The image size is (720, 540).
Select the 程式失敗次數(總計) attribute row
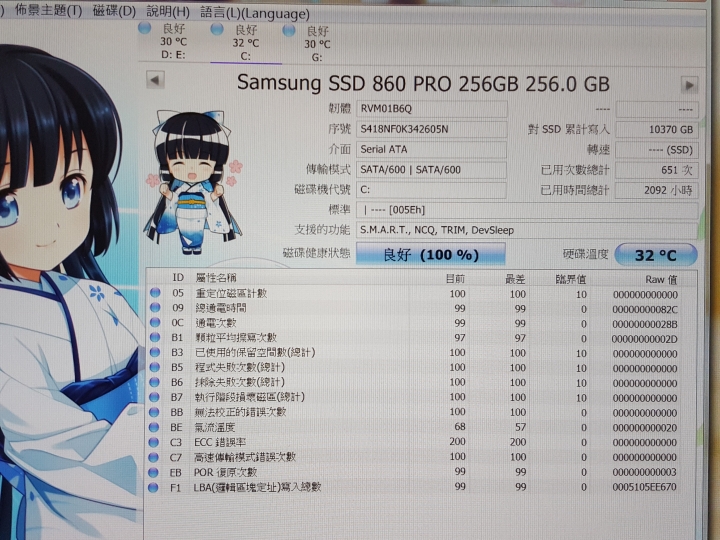tap(415, 367)
